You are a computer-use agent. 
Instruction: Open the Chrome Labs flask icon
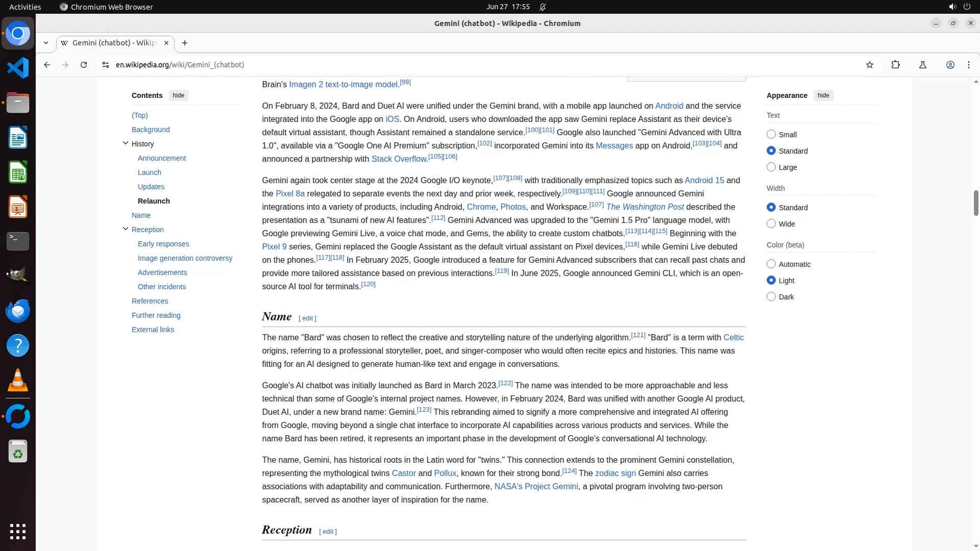922,65
